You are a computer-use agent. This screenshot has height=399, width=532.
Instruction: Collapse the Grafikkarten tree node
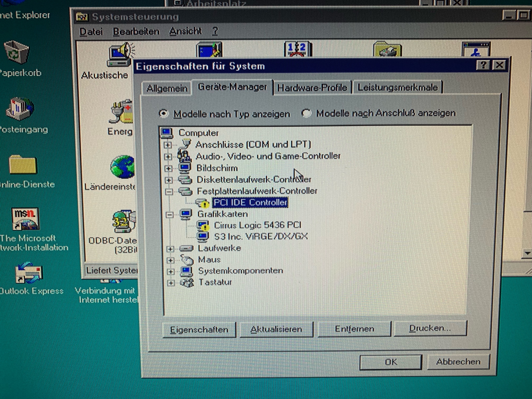click(x=169, y=215)
